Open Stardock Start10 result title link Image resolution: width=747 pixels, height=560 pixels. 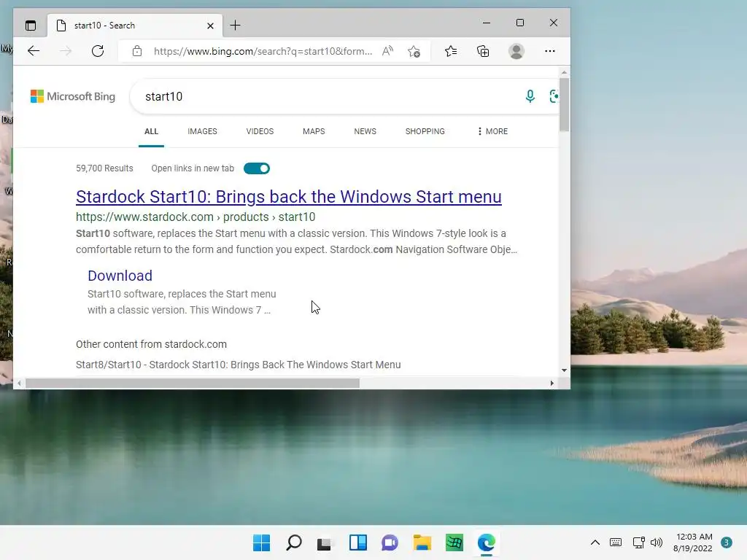click(289, 197)
